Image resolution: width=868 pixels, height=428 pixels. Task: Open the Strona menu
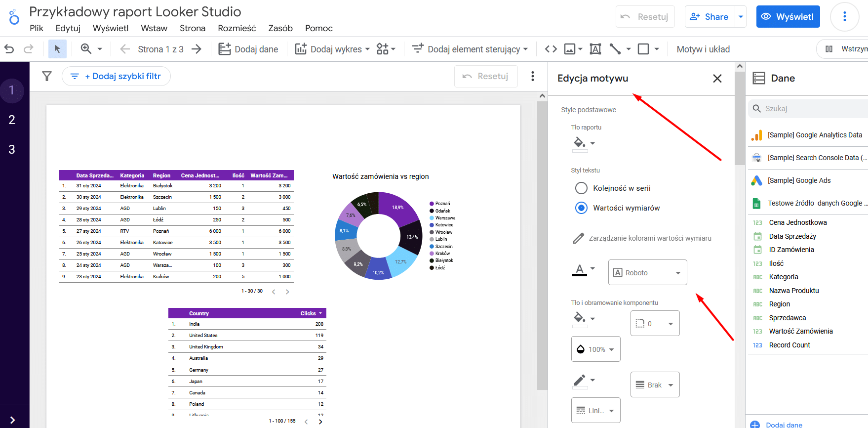click(x=193, y=28)
